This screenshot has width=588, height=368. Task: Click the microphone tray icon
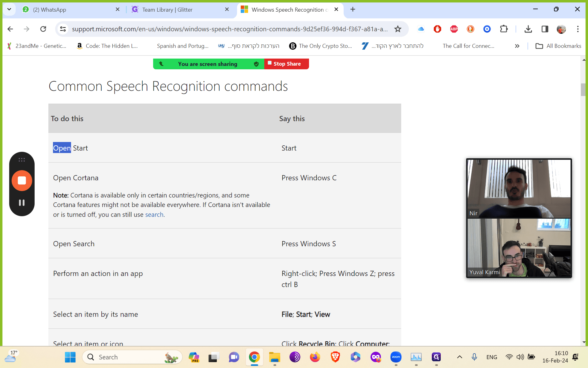tap(474, 357)
